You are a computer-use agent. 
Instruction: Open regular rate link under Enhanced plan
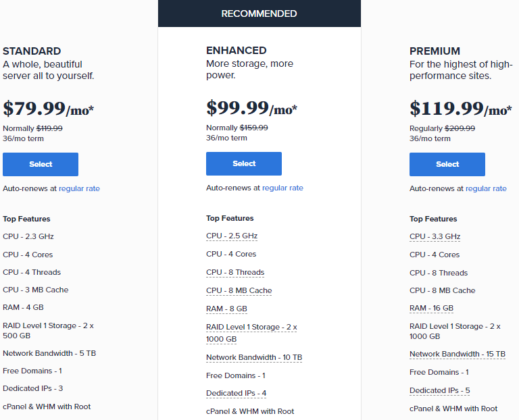[x=282, y=188]
